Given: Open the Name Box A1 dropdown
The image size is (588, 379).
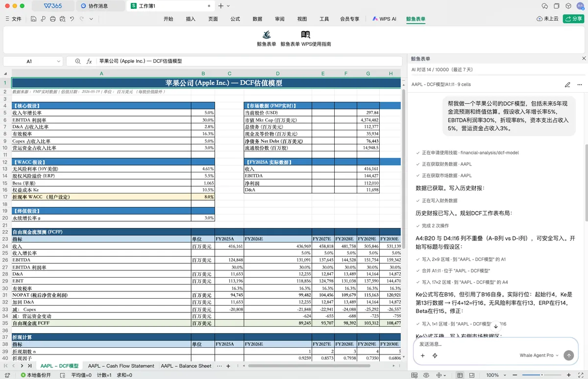Looking at the screenshot, I should (59, 61).
